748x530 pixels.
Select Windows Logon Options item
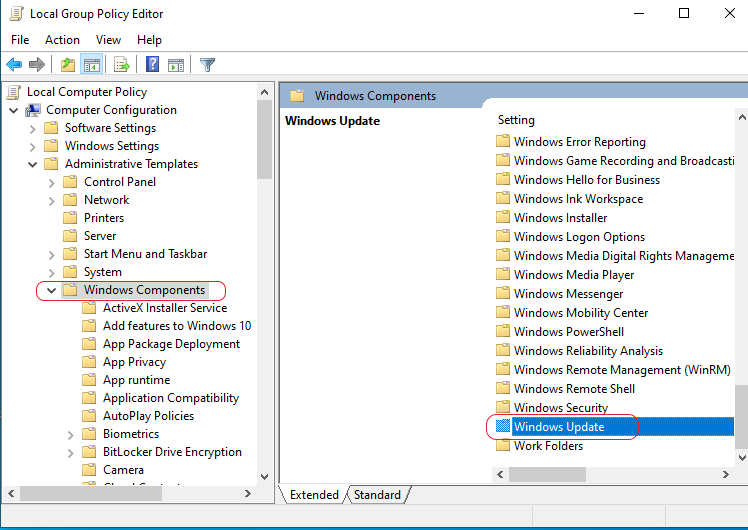(579, 237)
